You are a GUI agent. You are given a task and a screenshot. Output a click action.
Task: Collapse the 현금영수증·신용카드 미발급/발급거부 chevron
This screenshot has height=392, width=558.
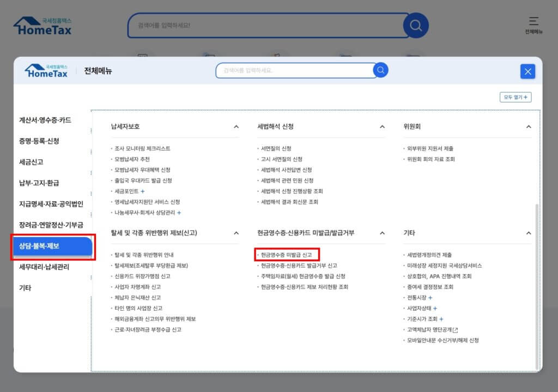(382, 233)
